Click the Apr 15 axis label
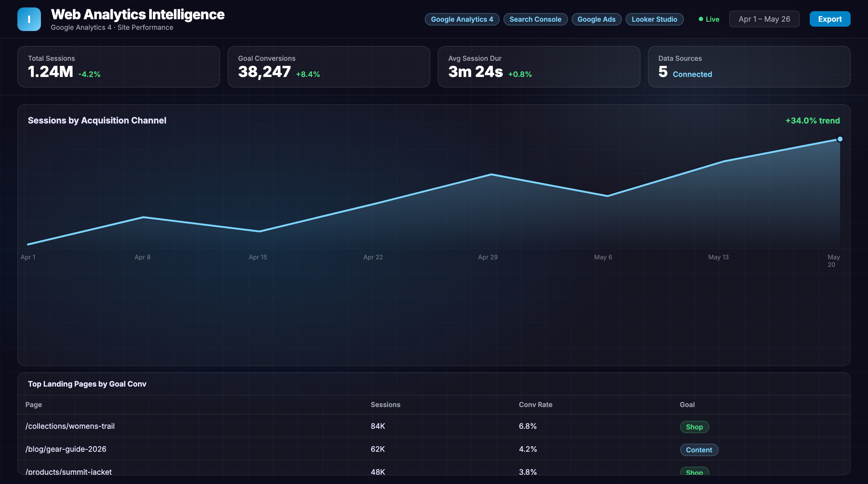The width and height of the screenshot is (868, 484). point(258,257)
